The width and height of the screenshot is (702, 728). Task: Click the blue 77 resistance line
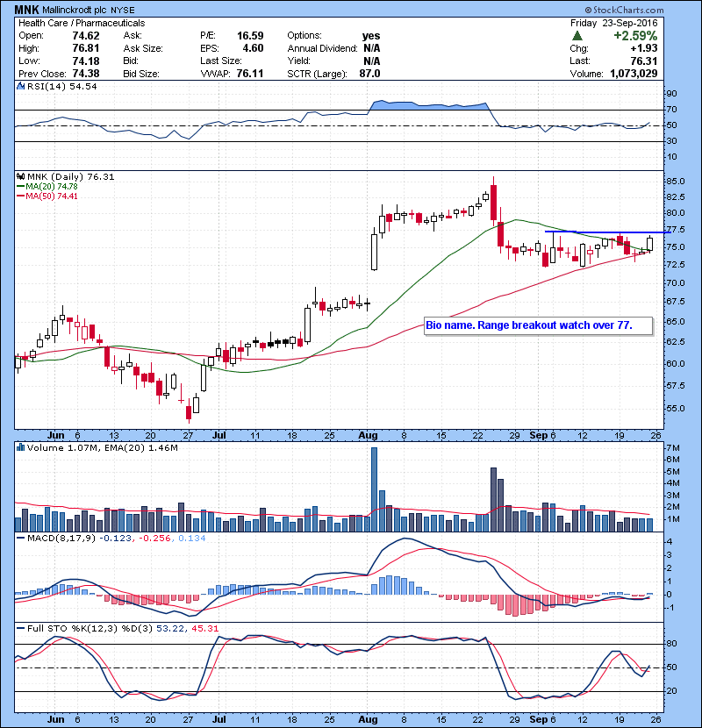[x=606, y=232]
